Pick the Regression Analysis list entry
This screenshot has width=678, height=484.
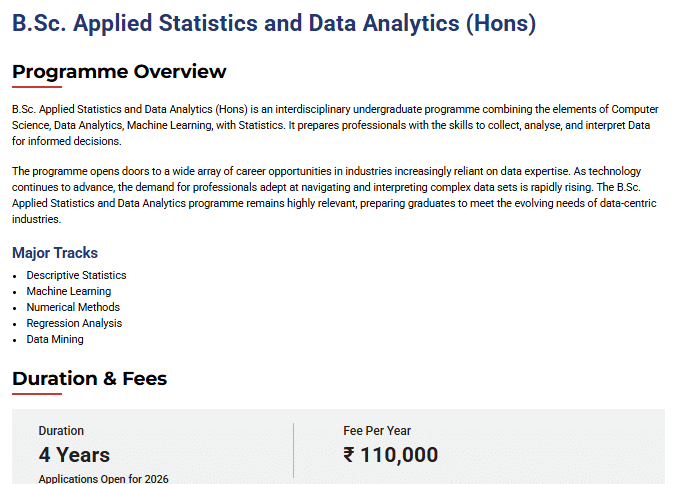(74, 323)
